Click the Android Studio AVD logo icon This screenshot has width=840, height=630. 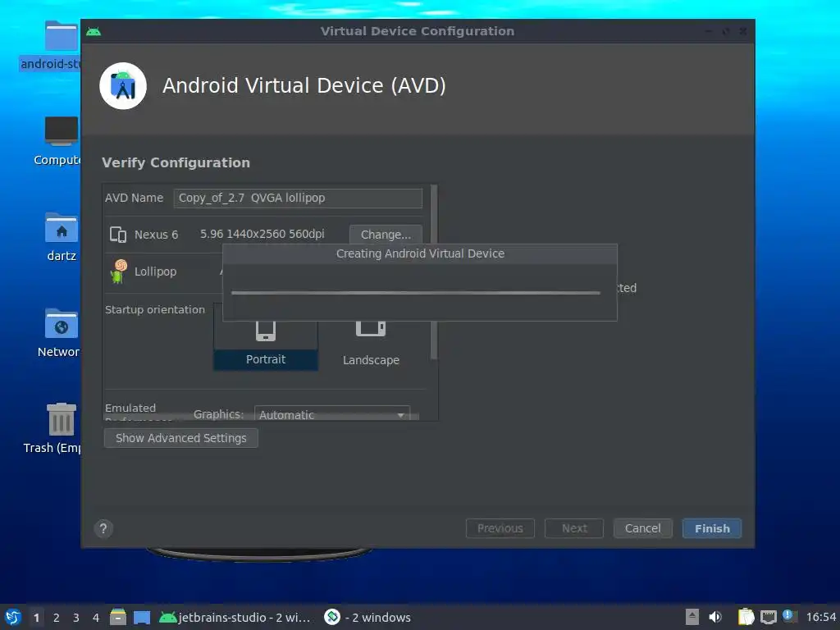click(x=123, y=85)
